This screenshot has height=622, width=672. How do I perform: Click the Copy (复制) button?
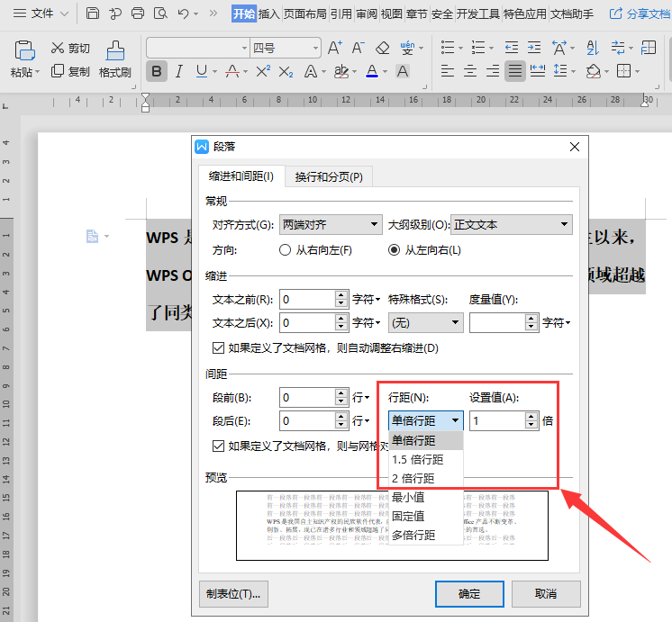pyautogui.click(x=70, y=71)
